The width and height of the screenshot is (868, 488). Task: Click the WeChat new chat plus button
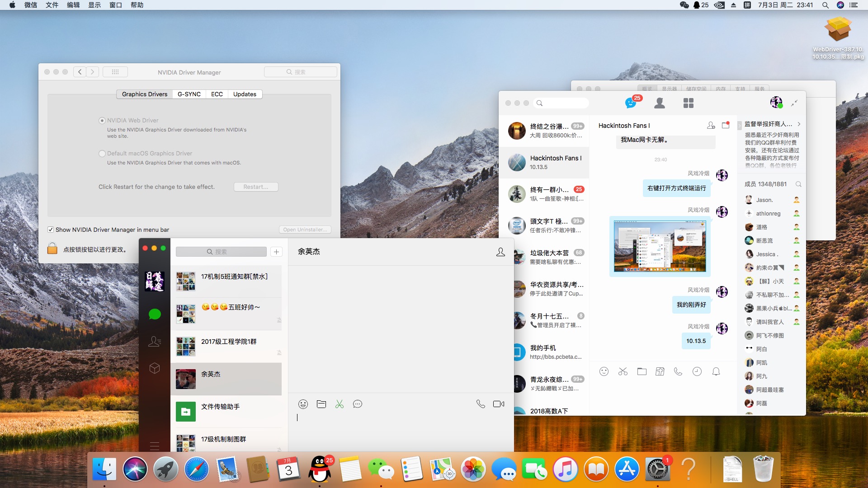point(276,252)
